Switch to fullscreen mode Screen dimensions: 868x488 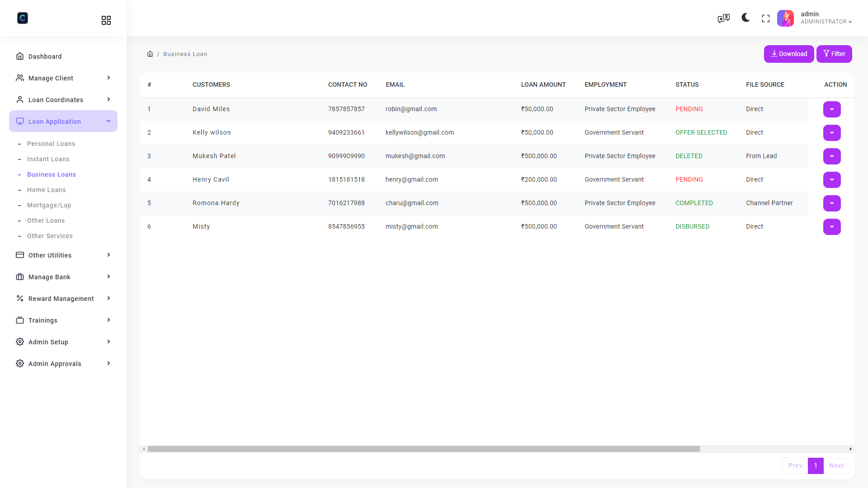point(766,18)
